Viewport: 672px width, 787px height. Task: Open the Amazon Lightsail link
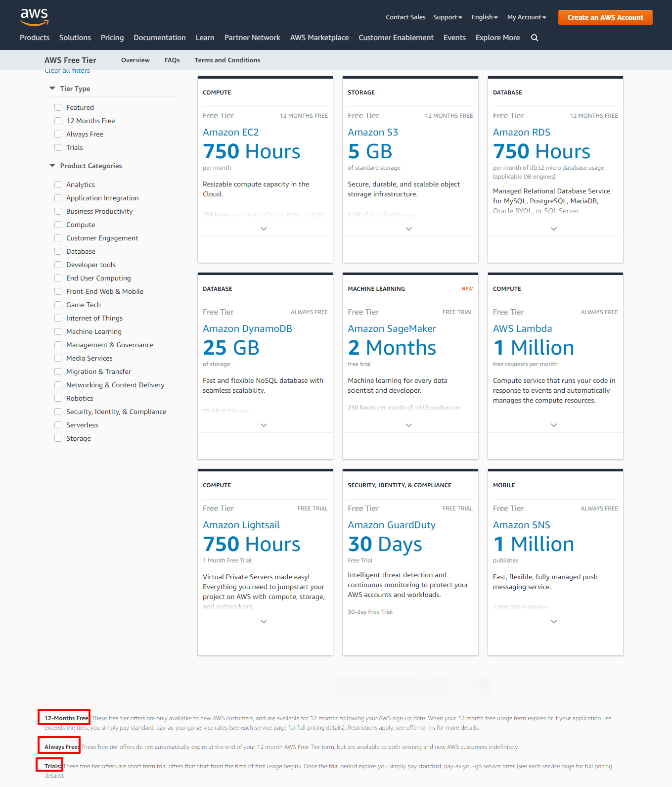[241, 525]
